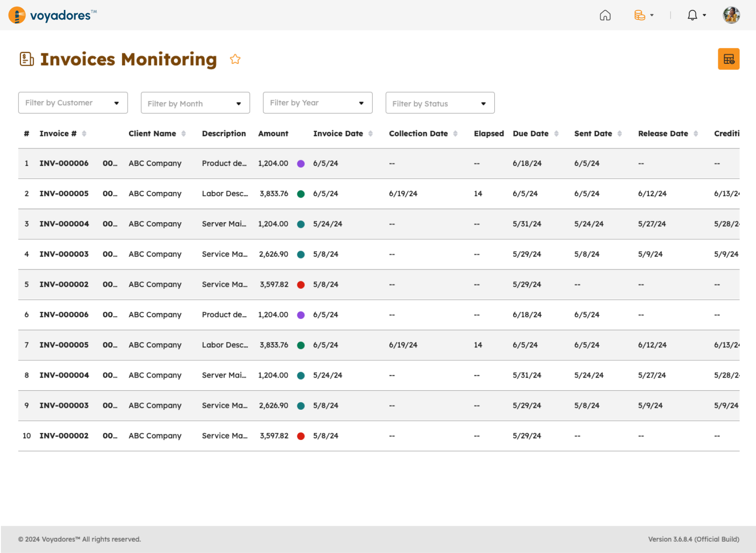Open the user profile avatar
This screenshot has height=553, width=756.
(x=731, y=15)
